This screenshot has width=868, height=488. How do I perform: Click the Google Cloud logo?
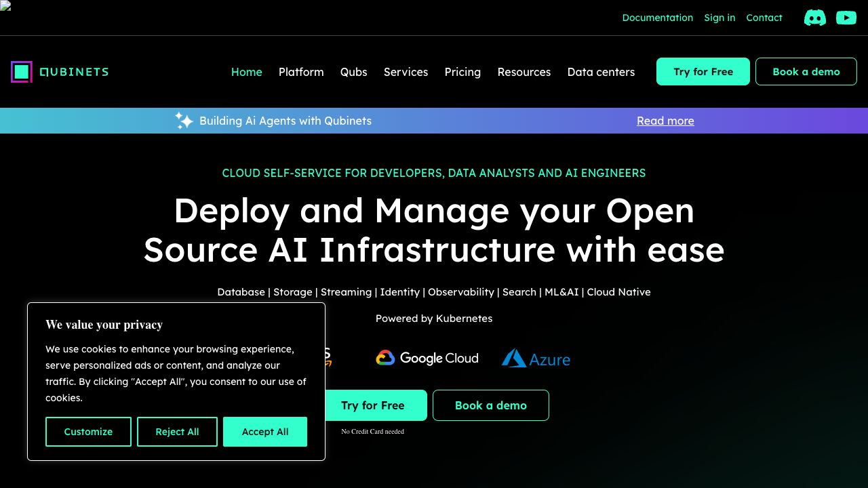pos(427,358)
